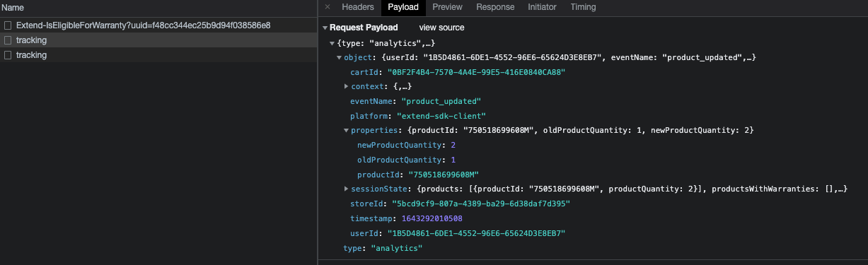Expand the sessionState node
The height and width of the screenshot is (265, 868).
tap(346, 189)
